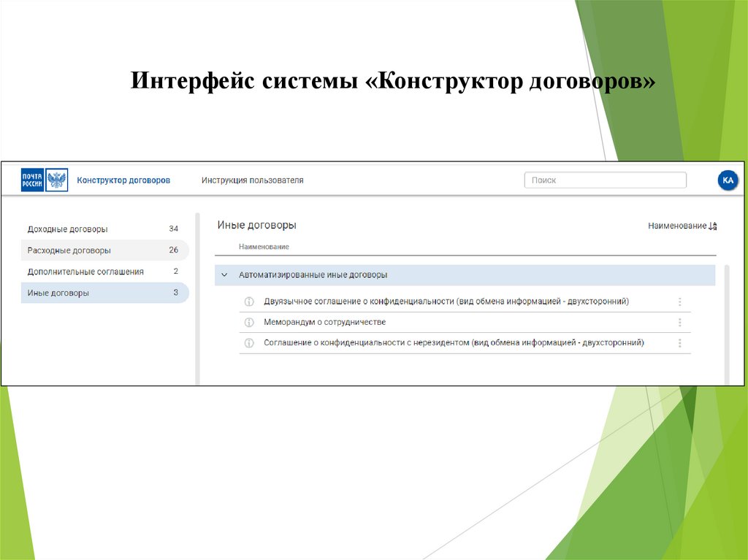
Task: Open three-dot menu for Соглашение с нерезидентом row
Action: [680, 343]
